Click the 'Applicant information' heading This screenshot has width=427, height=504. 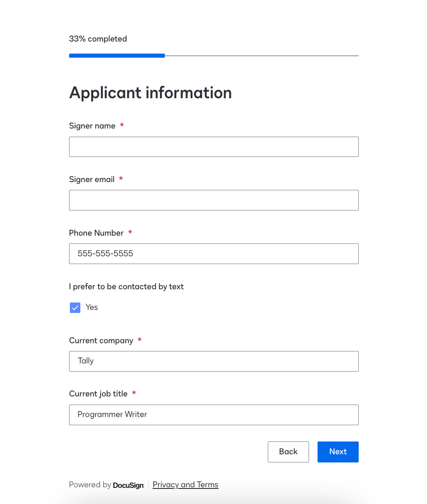click(x=150, y=93)
